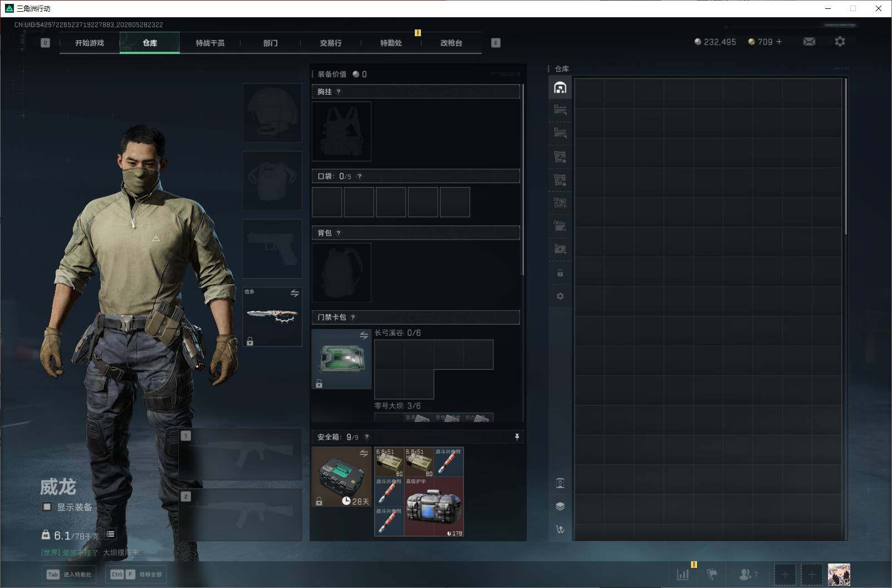Click the 转移全部 button
Viewport: 892px width, 588px height.
click(x=135, y=574)
